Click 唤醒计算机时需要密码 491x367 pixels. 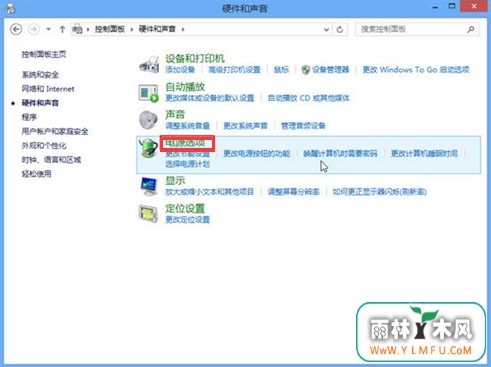coord(340,154)
